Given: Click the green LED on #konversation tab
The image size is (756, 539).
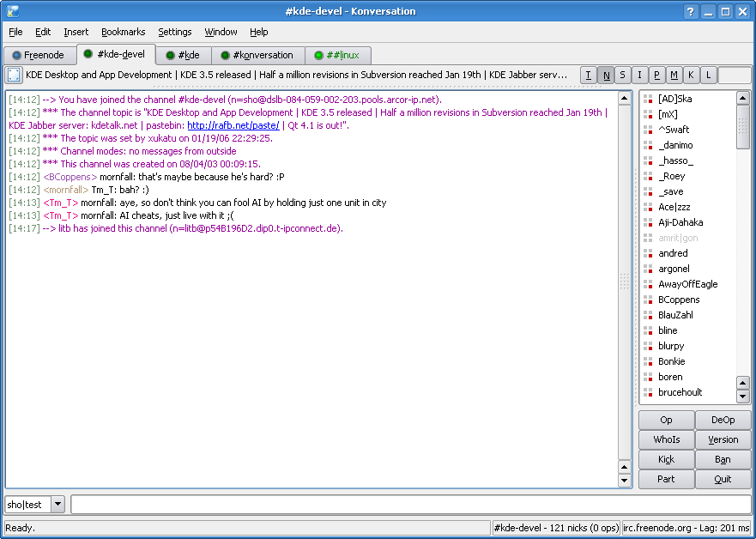Looking at the screenshot, I should (225, 55).
